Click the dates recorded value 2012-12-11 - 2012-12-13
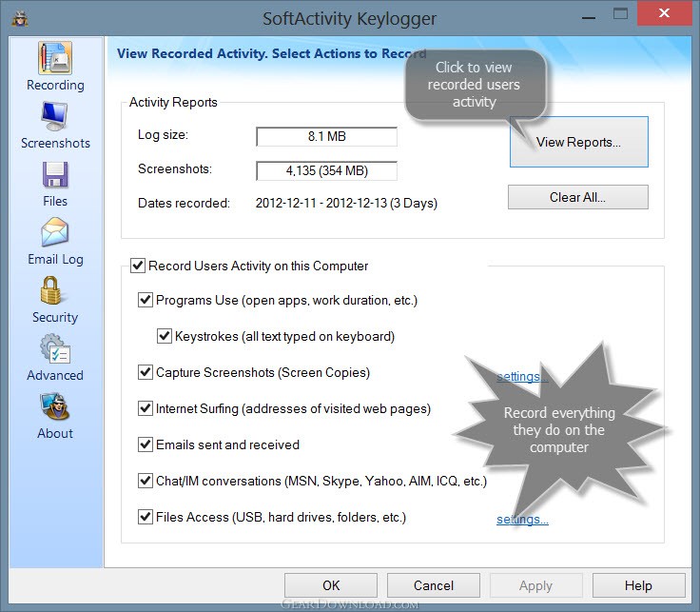Viewport: 700px width, 612px height. pyautogui.click(x=346, y=203)
